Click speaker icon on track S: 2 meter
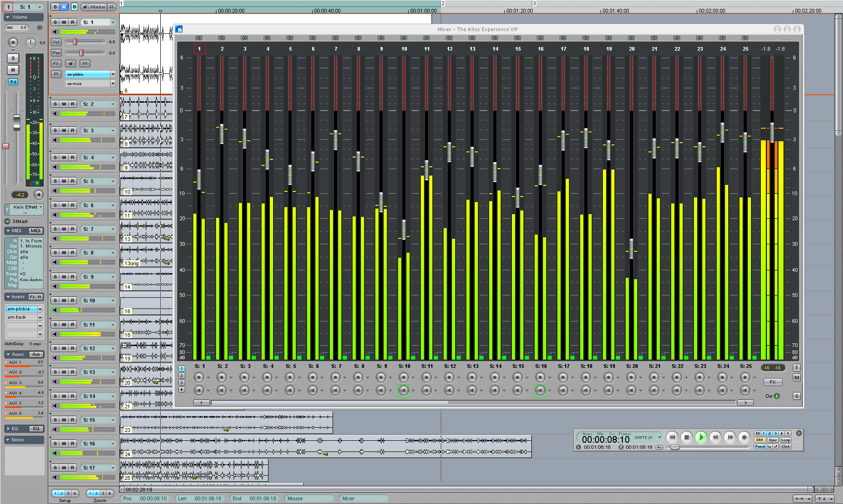843x504 pixels. click(x=55, y=113)
